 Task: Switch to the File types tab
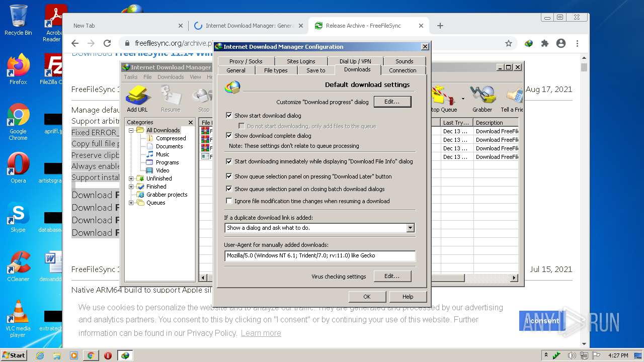[276, 70]
